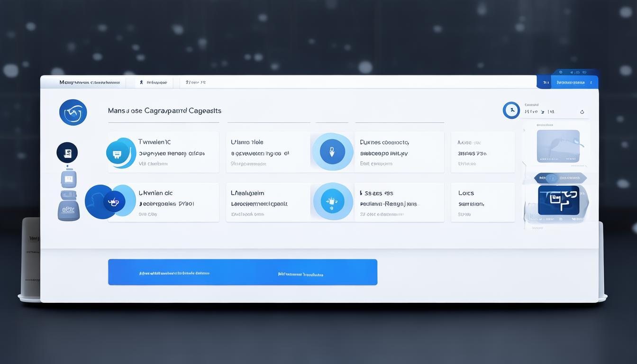This screenshot has height=364, width=637.
Task: Select the third tab in top bar
Action: (x=196, y=82)
